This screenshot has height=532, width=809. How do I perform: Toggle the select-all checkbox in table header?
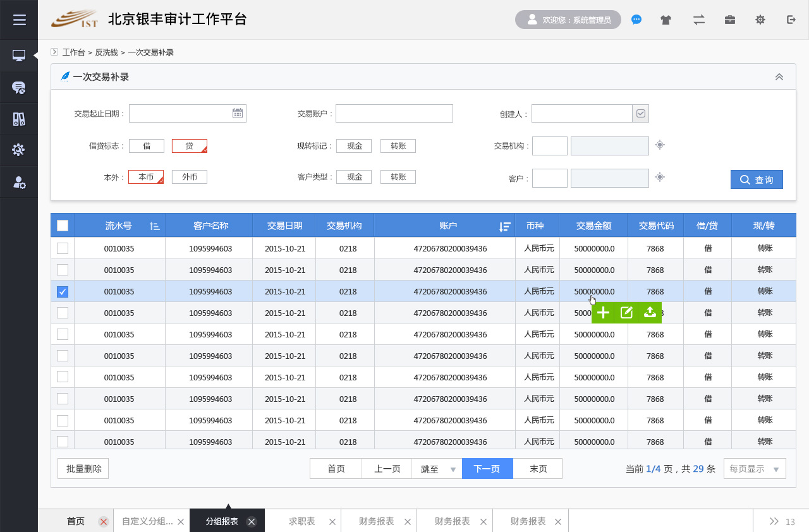coord(62,225)
